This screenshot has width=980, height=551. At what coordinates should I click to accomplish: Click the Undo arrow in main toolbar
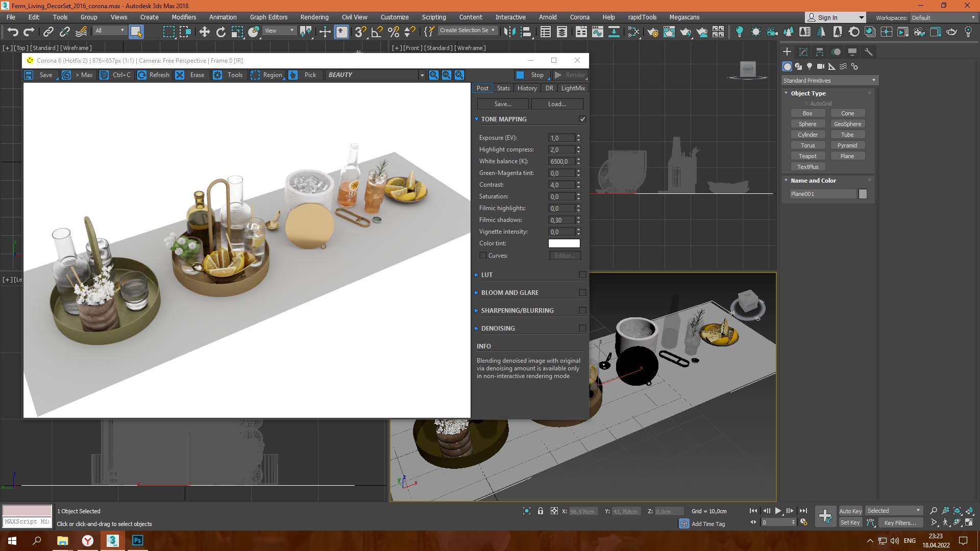point(13,32)
